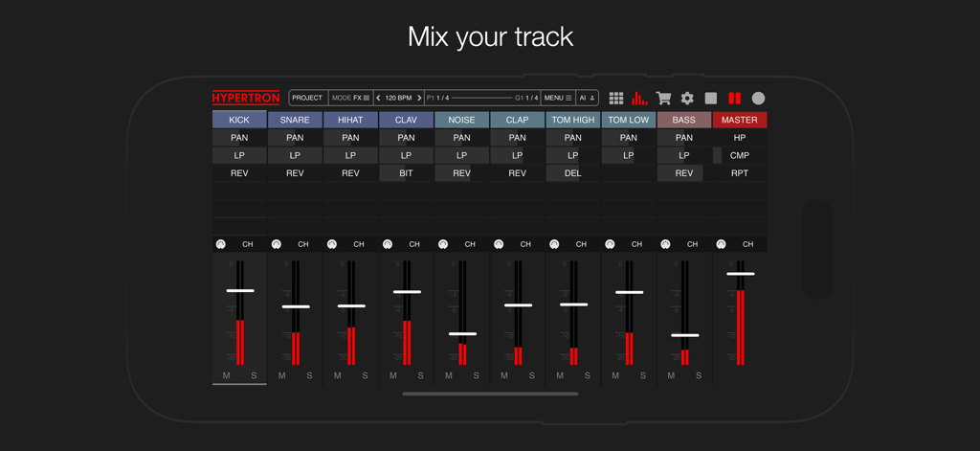980x451 pixels.
Task: Start recording with round button
Action: point(758,99)
